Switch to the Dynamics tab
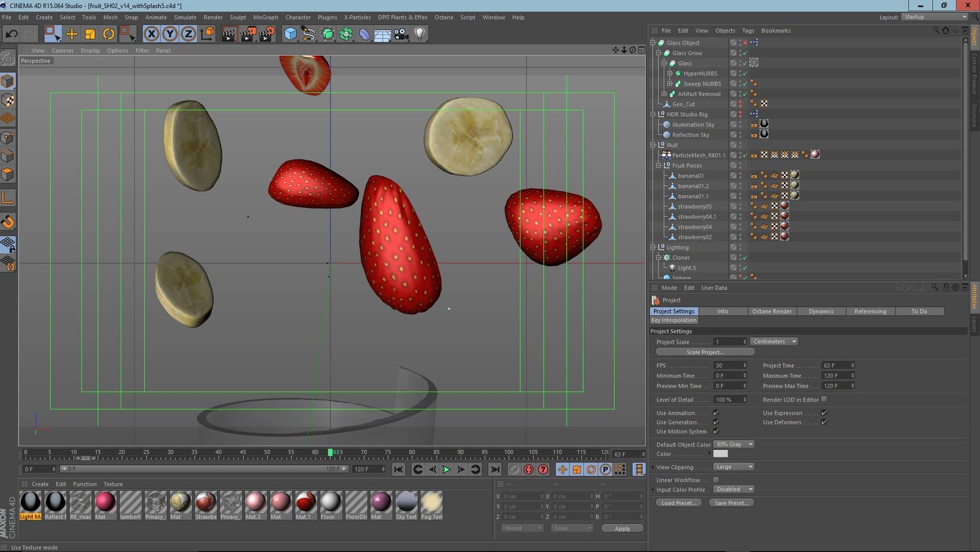Screen dimensions: 980x552 pyautogui.click(x=821, y=311)
